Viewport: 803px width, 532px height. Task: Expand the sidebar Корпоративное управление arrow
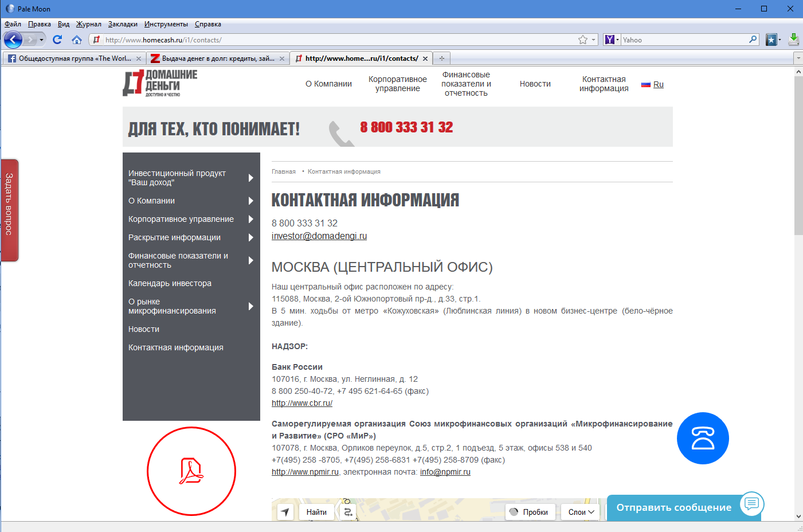coord(251,219)
